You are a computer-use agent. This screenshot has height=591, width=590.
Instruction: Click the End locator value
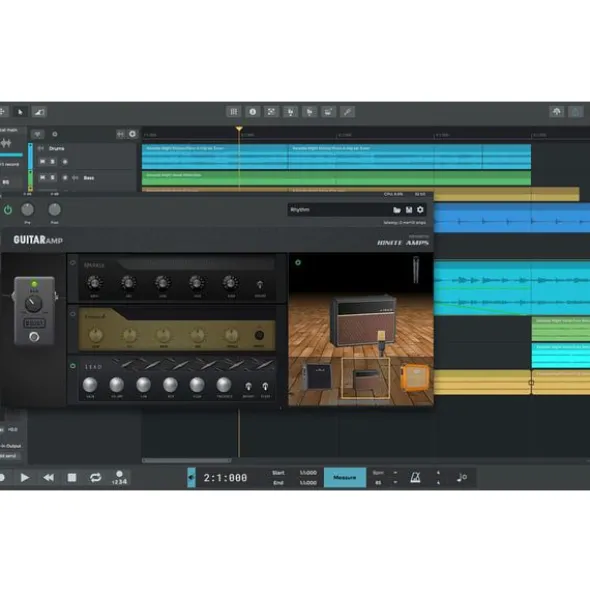click(308, 482)
